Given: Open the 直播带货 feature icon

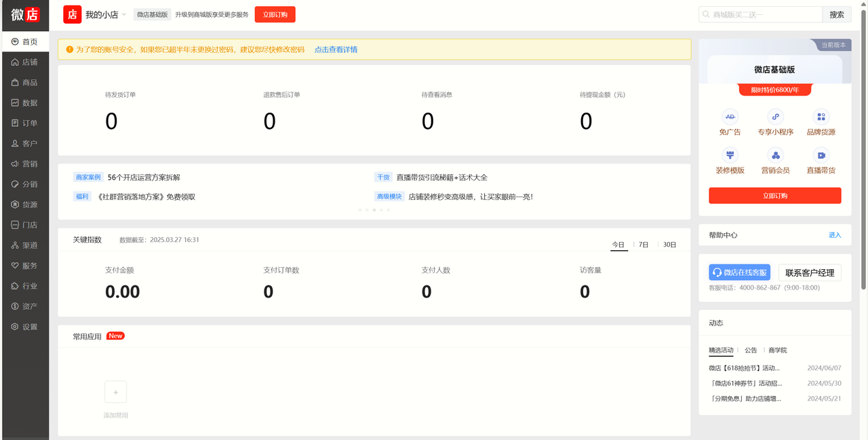Looking at the screenshot, I should coord(821,161).
